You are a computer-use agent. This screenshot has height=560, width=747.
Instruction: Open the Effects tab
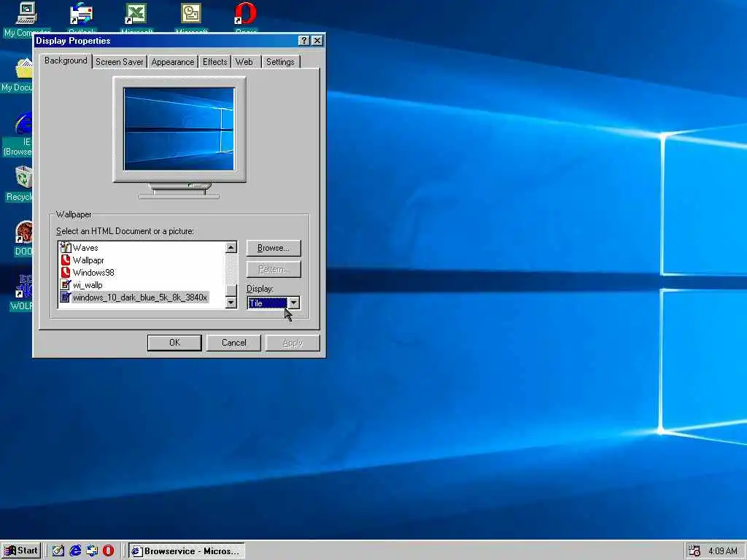[215, 62]
